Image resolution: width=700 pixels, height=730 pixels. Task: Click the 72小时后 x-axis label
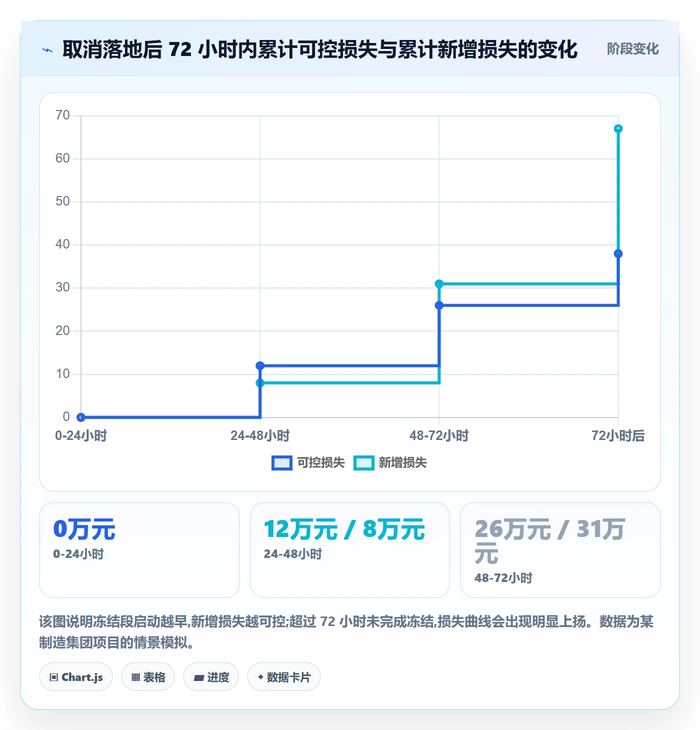(618, 436)
